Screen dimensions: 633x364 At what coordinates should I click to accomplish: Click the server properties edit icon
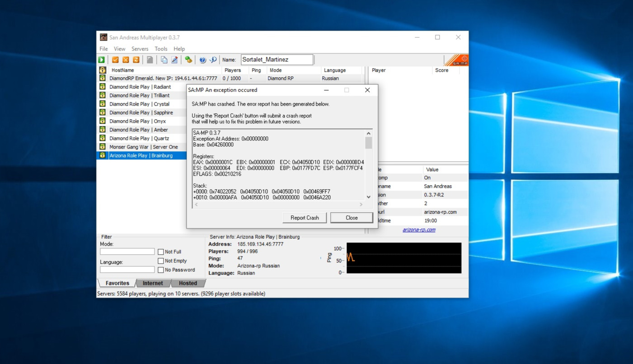[174, 60]
